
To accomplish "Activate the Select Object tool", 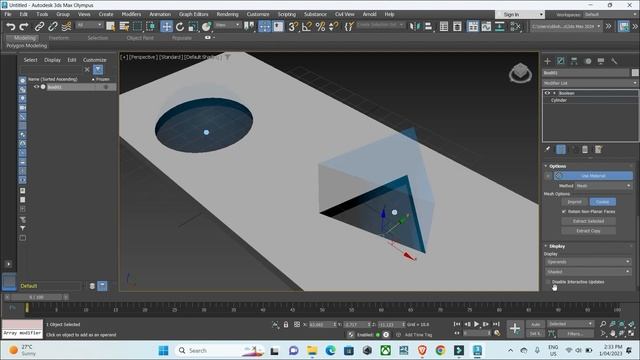I will coord(111,27).
